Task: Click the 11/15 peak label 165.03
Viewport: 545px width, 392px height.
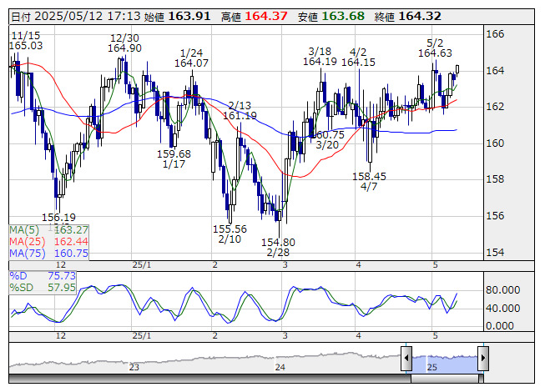Action: (26, 41)
